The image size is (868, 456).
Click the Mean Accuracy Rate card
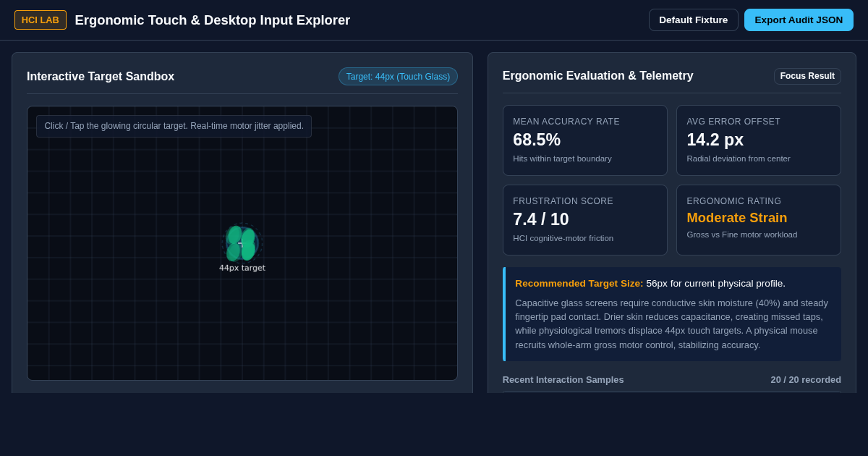(585, 140)
